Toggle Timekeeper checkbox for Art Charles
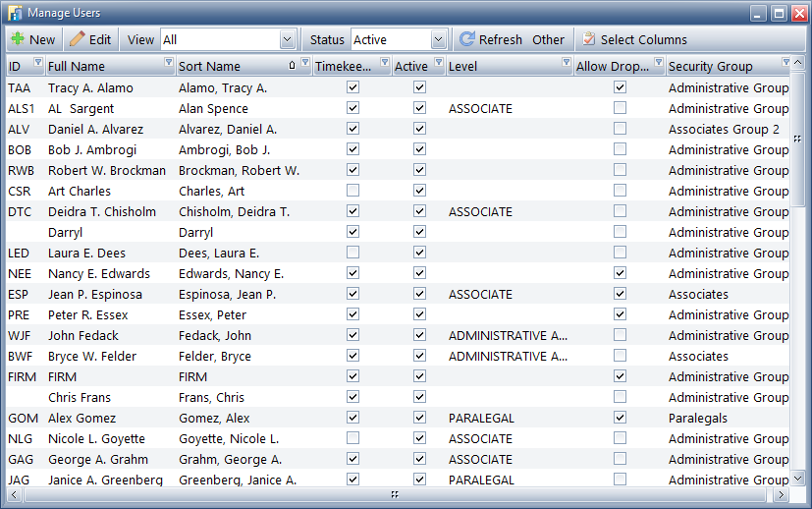This screenshot has height=509, width=812. [x=352, y=191]
